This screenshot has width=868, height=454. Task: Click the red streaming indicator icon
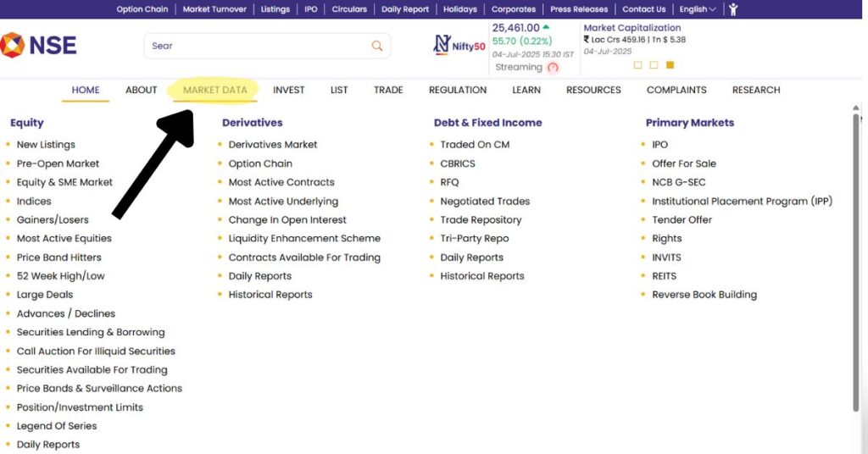553,68
